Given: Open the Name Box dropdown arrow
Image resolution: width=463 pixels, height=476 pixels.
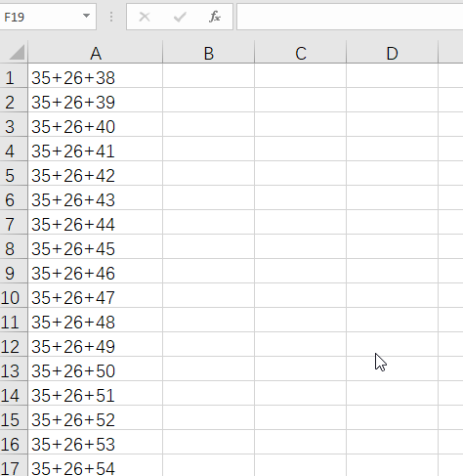Looking at the screenshot, I should (86, 16).
